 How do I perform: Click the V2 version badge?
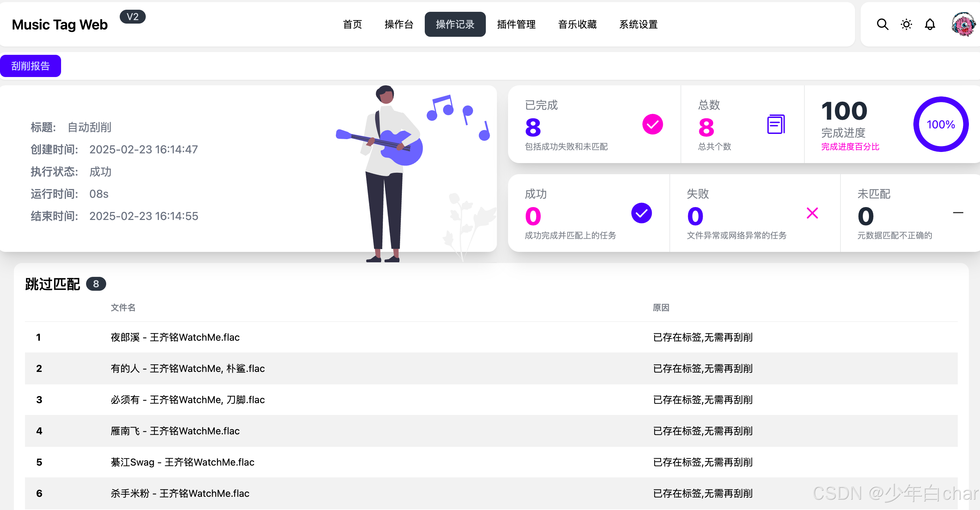[x=133, y=17]
